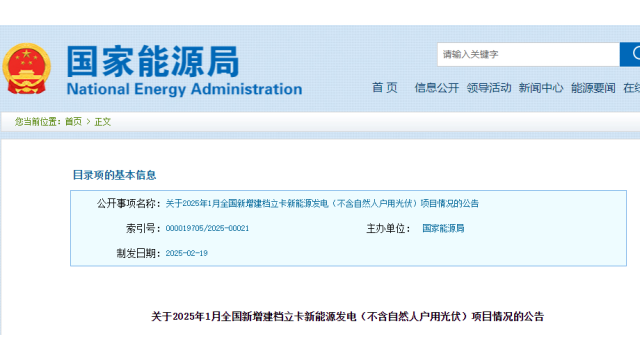The width and height of the screenshot is (640, 360).
Task: Click index number 000019705/2025-00021
Action: coord(207,228)
